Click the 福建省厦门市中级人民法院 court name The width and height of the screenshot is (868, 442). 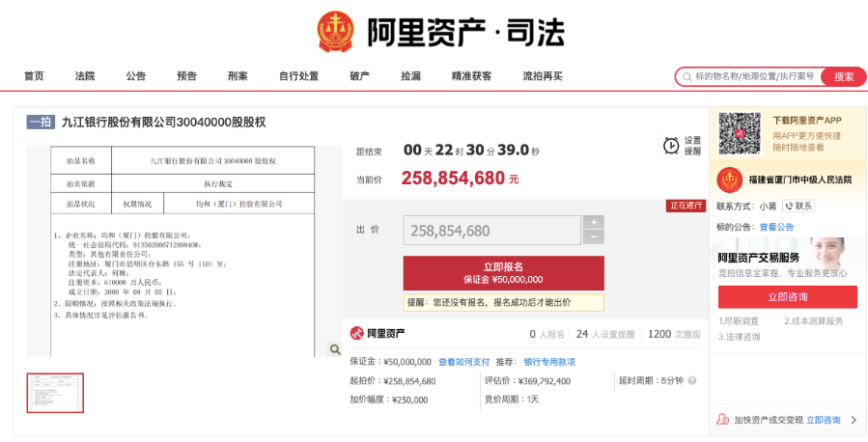coord(799,180)
